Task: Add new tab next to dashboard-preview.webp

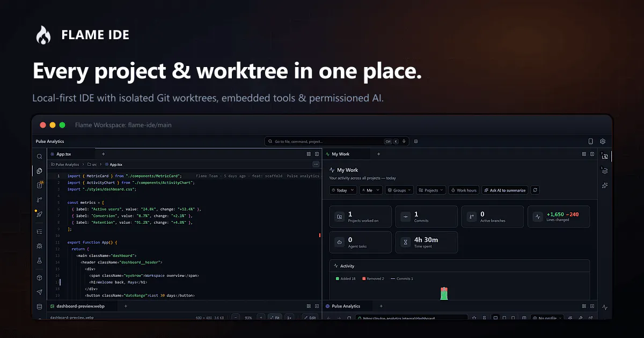Action: point(126,306)
